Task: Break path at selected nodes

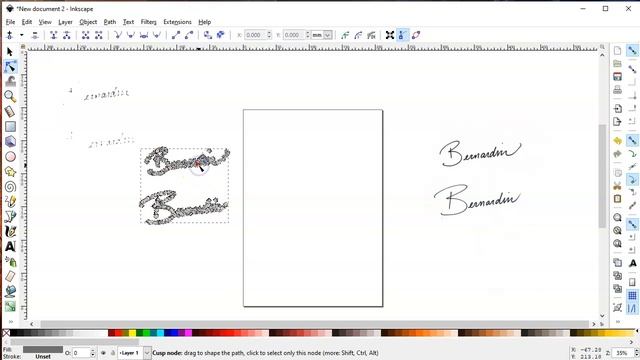Action: (x=67, y=35)
